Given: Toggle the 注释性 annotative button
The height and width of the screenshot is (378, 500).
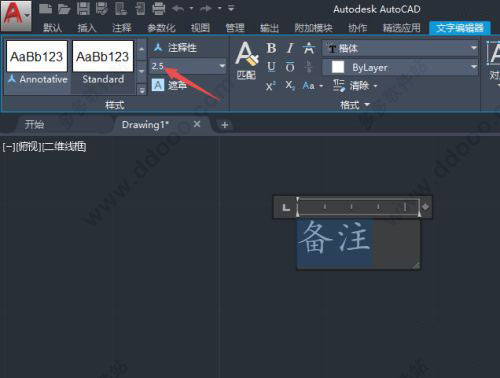Looking at the screenshot, I should click(x=175, y=48).
